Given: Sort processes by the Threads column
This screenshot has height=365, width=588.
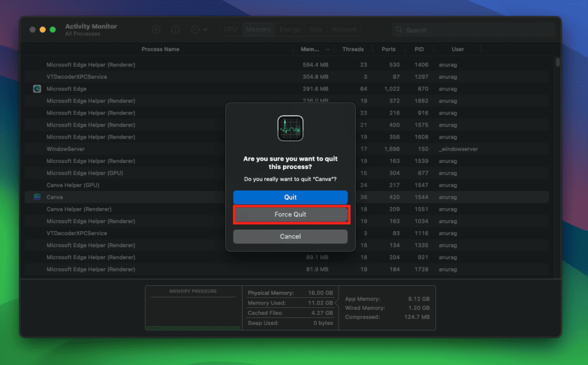Looking at the screenshot, I should 353,49.
